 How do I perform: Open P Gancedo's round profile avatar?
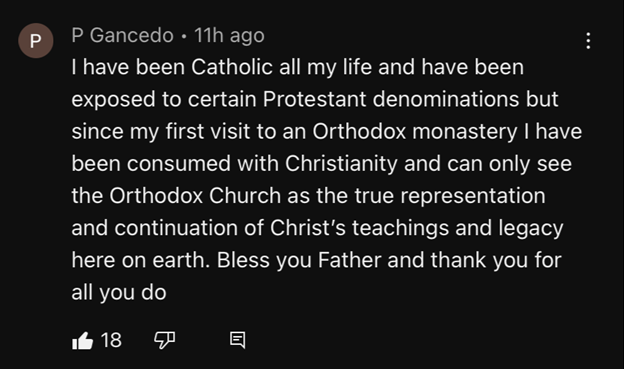pos(36,41)
